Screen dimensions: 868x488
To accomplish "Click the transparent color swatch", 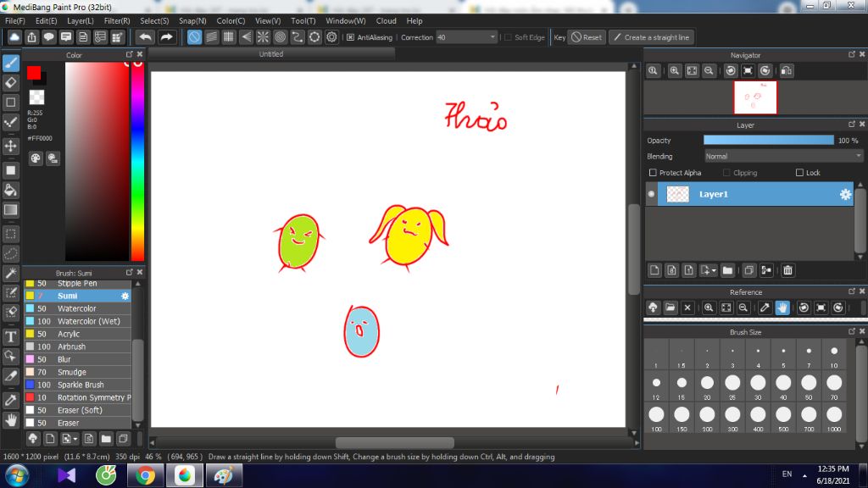I will (x=36, y=97).
